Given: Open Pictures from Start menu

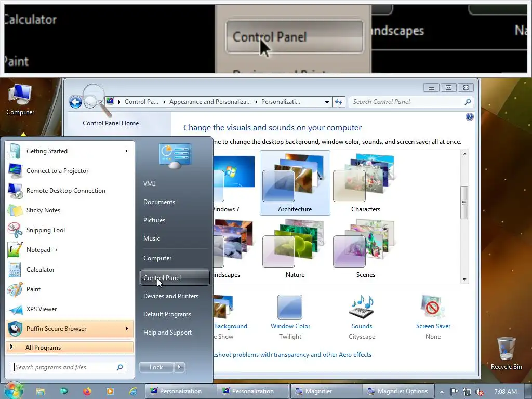Looking at the screenshot, I should [x=154, y=220].
